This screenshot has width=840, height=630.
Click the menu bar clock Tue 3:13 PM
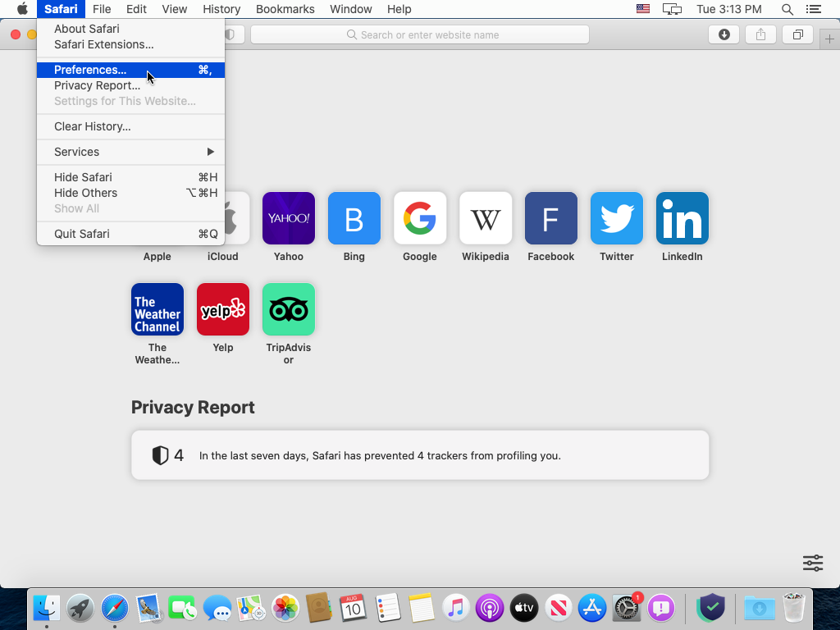tap(728, 9)
